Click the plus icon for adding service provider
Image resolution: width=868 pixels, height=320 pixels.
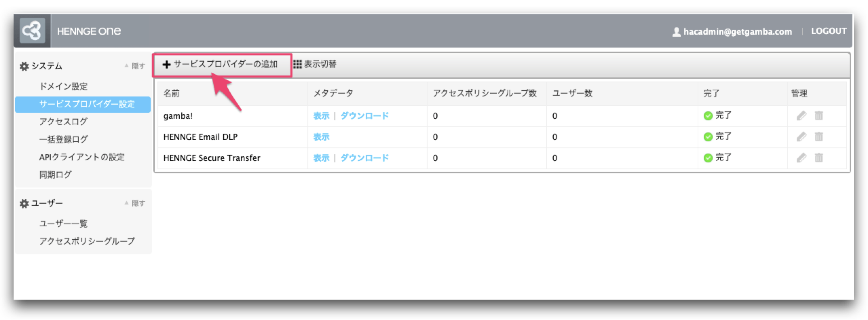pos(166,64)
